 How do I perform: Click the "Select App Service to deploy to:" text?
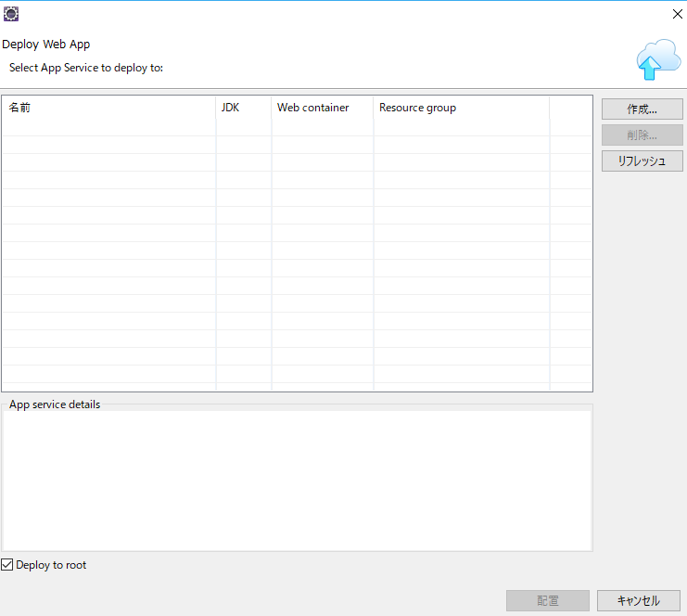click(86, 68)
